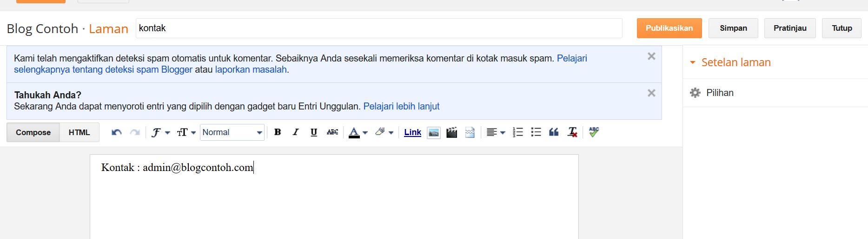Screen dimensions: 868x239
Task: Apply a bulleted list
Action: [536, 132]
